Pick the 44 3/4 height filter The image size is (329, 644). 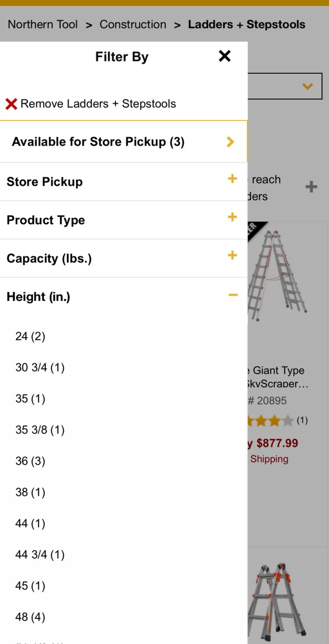tap(40, 555)
